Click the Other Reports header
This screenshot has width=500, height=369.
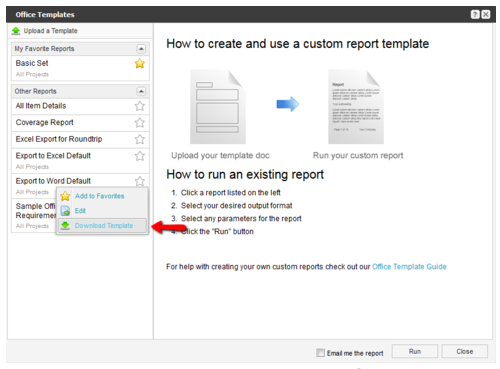(x=80, y=91)
